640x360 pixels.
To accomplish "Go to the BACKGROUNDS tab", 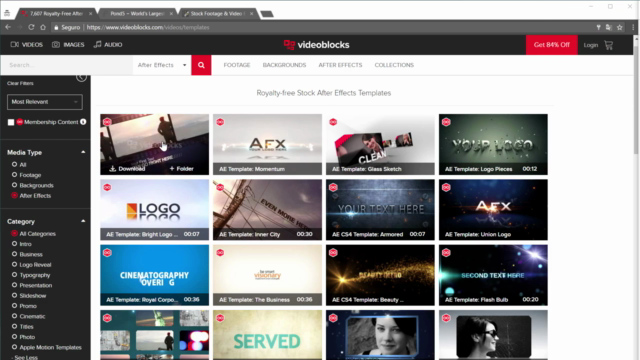I will point(284,65).
